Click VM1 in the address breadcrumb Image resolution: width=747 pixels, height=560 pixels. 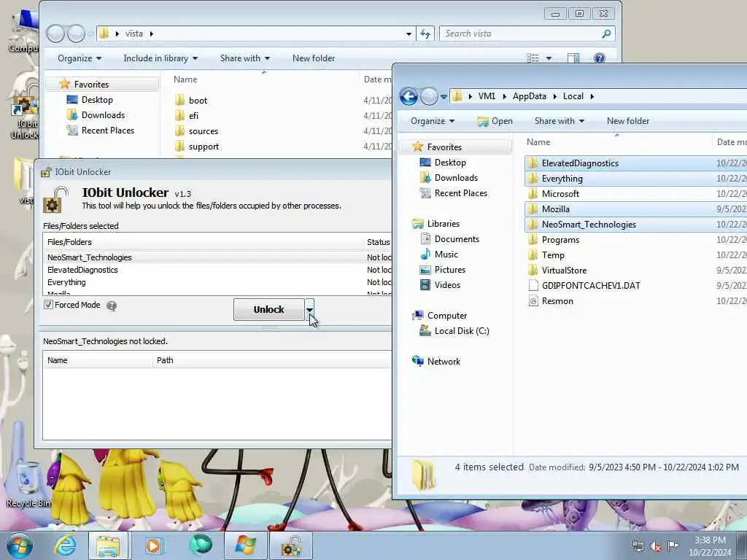[x=487, y=96]
